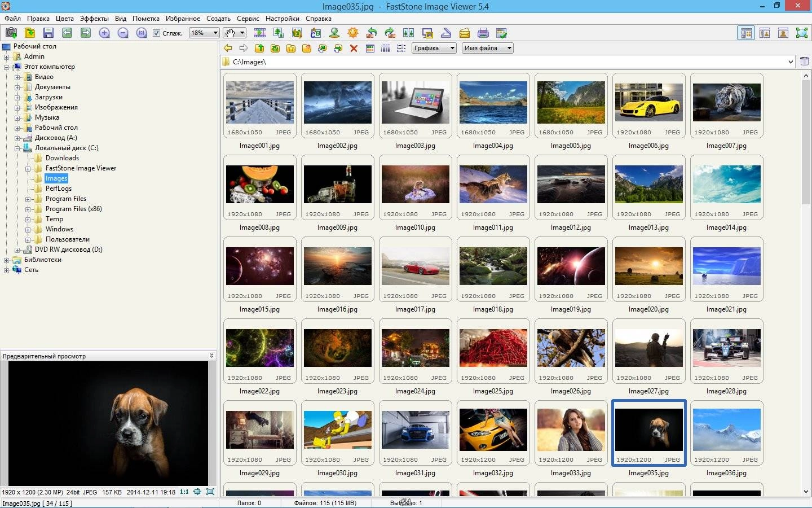The image size is (812, 508).
Task: Click the rotate left icon
Action: click(x=372, y=33)
